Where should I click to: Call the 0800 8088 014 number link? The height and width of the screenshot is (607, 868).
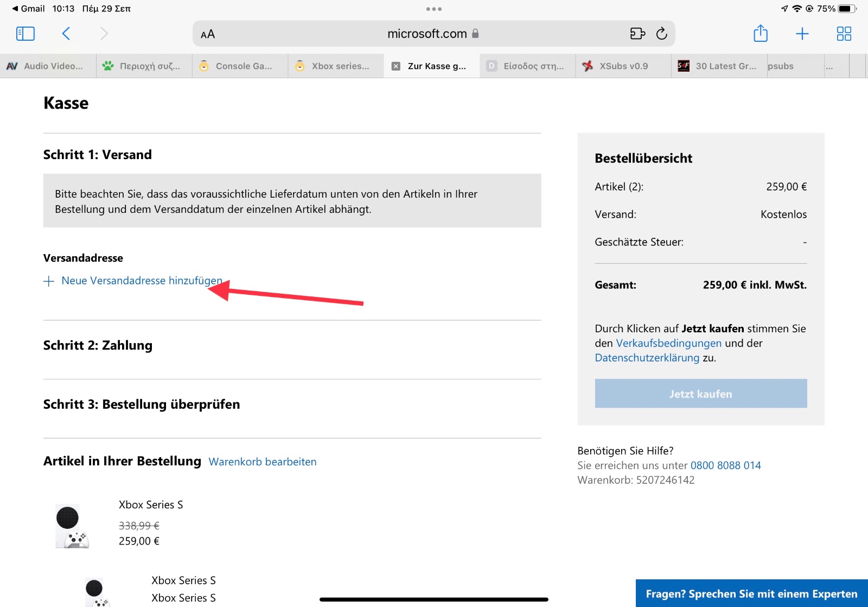click(725, 465)
